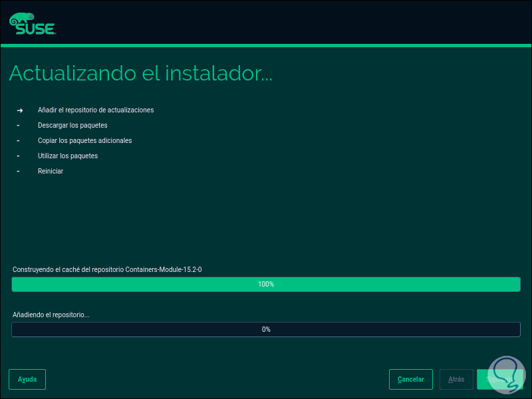Click the Construyendo el caché status text
The image size is (532, 399).
[x=106, y=269]
